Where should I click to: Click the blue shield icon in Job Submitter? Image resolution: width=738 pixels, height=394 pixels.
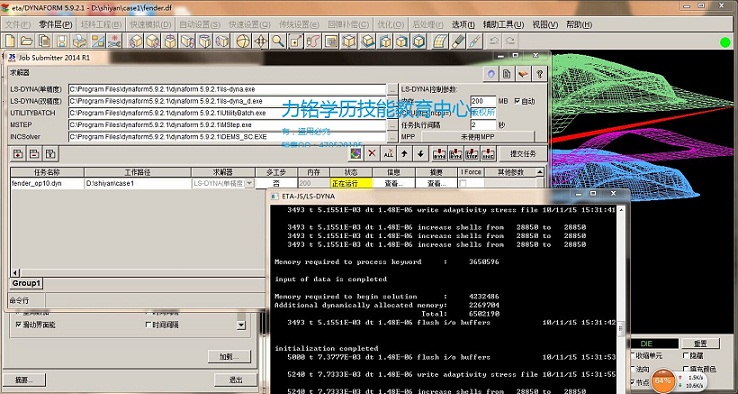(x=491, y=74)
